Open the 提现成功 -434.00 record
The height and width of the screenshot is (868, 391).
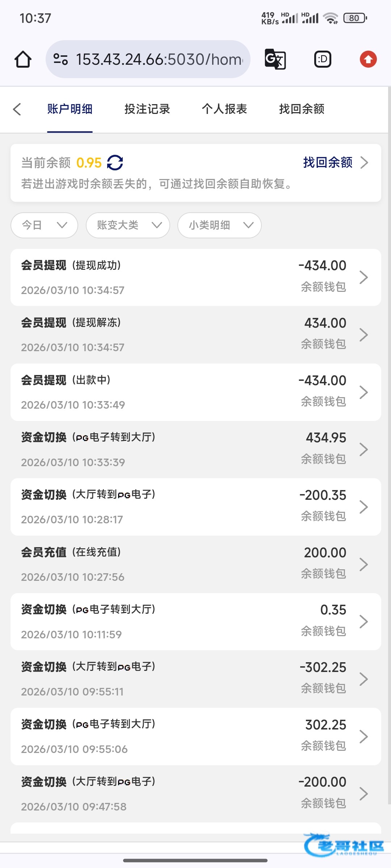click(x=195, y=277)
